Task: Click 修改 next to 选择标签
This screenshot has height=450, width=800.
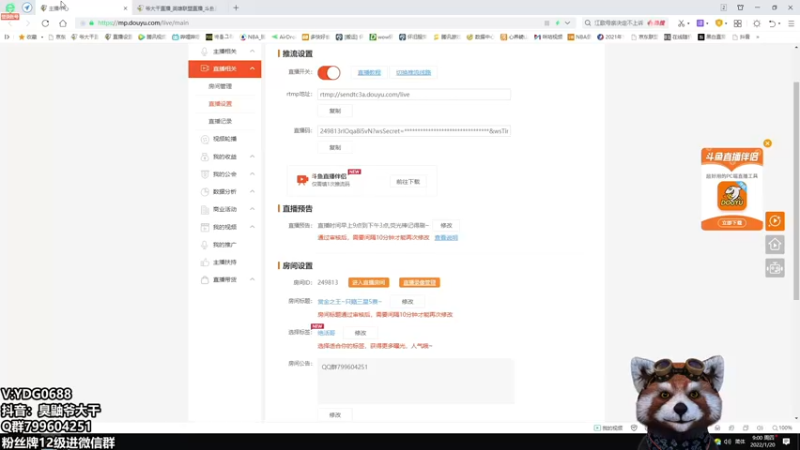Action: tap(360, 333)
